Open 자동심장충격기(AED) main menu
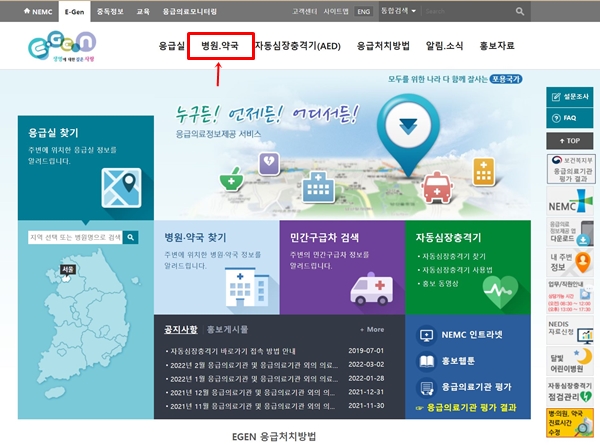The image size is (600, 445). coord(298,46)
